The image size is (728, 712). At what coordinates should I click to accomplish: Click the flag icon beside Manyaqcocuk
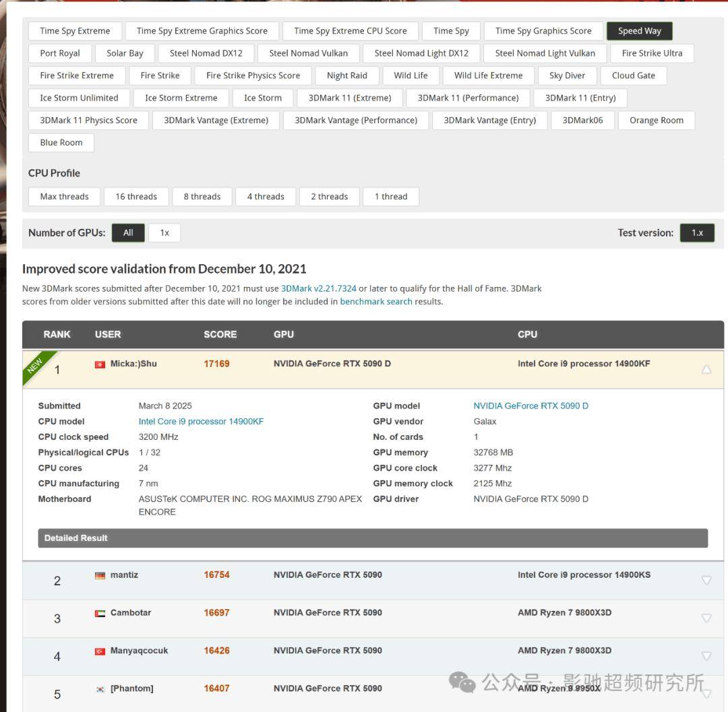[x=100, y=651]
